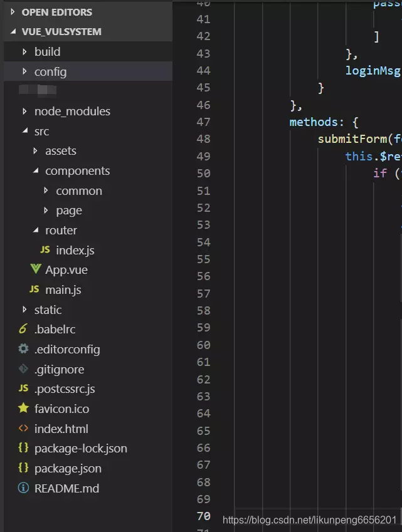Open the package-lock.json file
The width and height of the screenshot is (402, 532).
pos(81,449)
